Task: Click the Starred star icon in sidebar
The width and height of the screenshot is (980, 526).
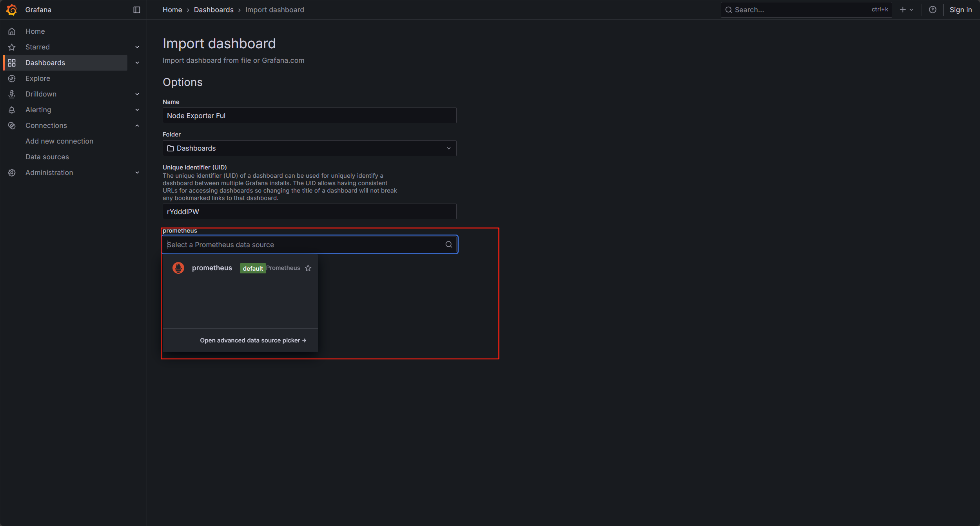Action: tap(12, 47)
